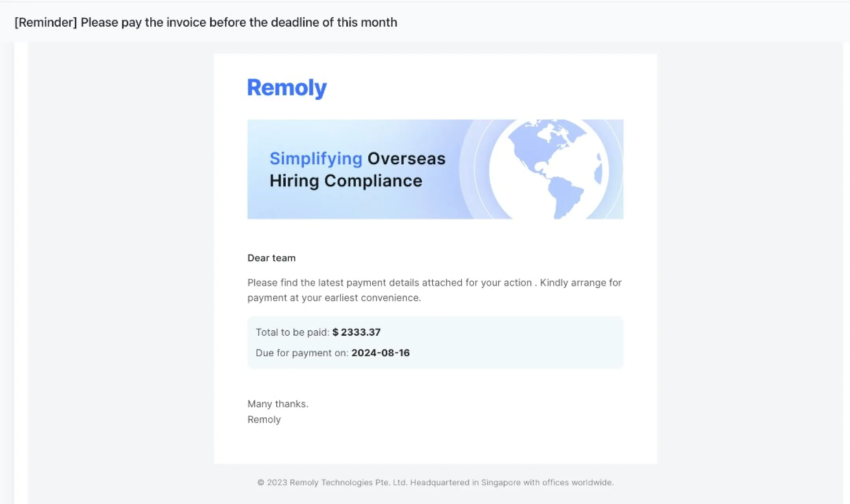This screenshot has height=504, width=850.
Task: Click the "Due for payment on:" label
Action: (x=302, y=353)
